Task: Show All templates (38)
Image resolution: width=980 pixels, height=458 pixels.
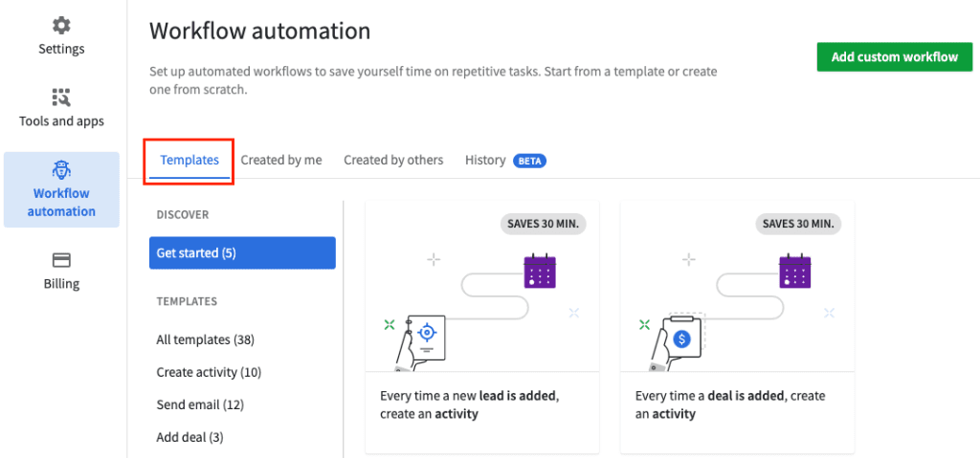Action: (205, 339)
